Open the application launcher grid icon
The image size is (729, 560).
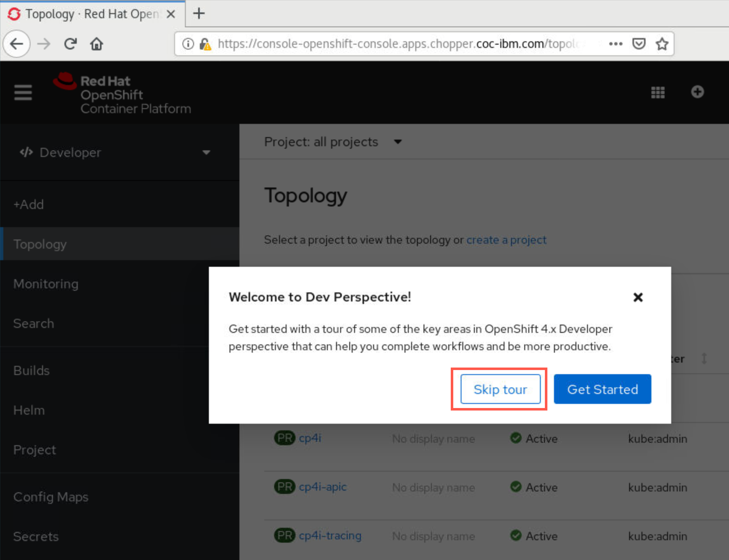tap(658, 92)
